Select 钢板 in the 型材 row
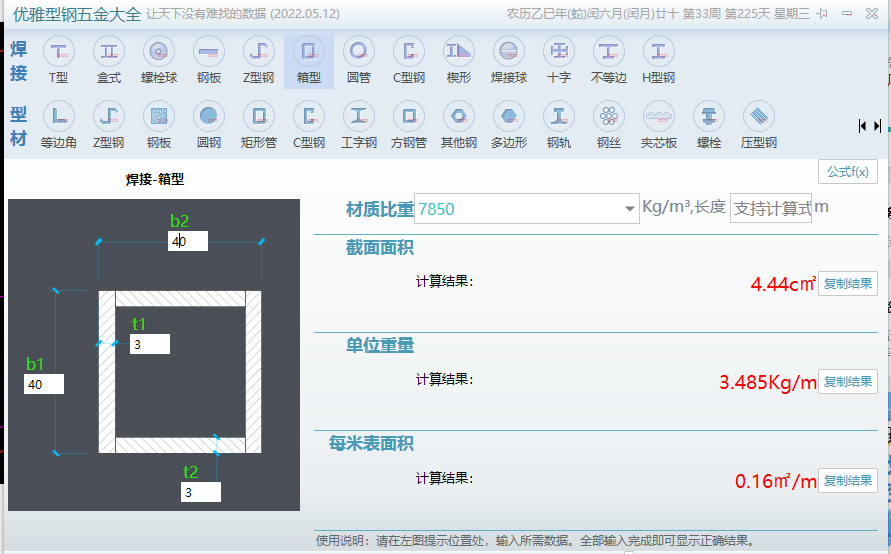The width and height of the screenshot is (891, 554). (x=159, y=125)
